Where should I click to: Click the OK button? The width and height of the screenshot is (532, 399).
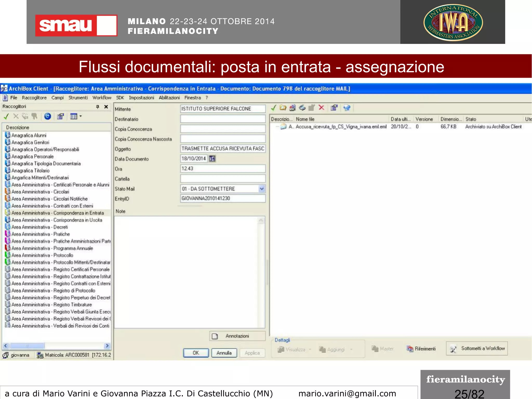(x=196, y=353)
